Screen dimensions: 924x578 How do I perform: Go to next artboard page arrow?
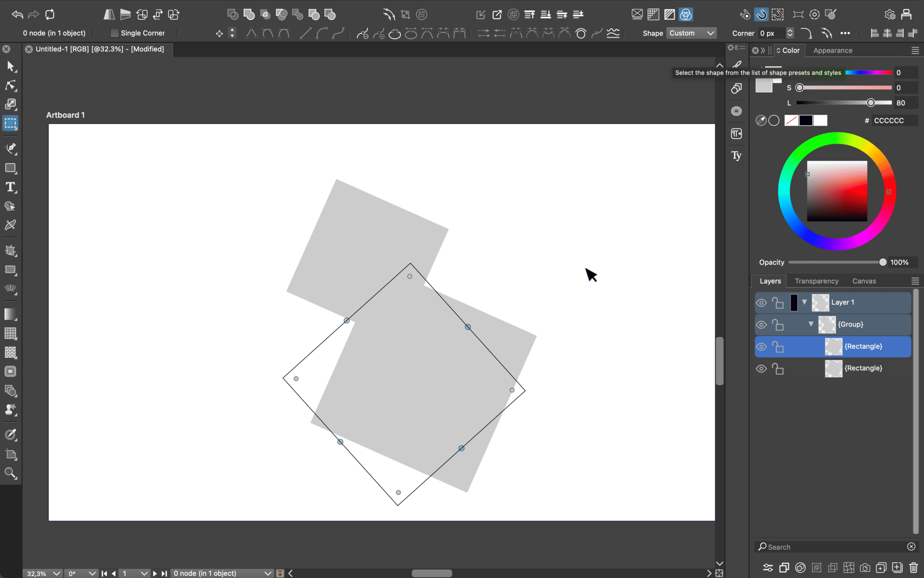click(154, 573)
